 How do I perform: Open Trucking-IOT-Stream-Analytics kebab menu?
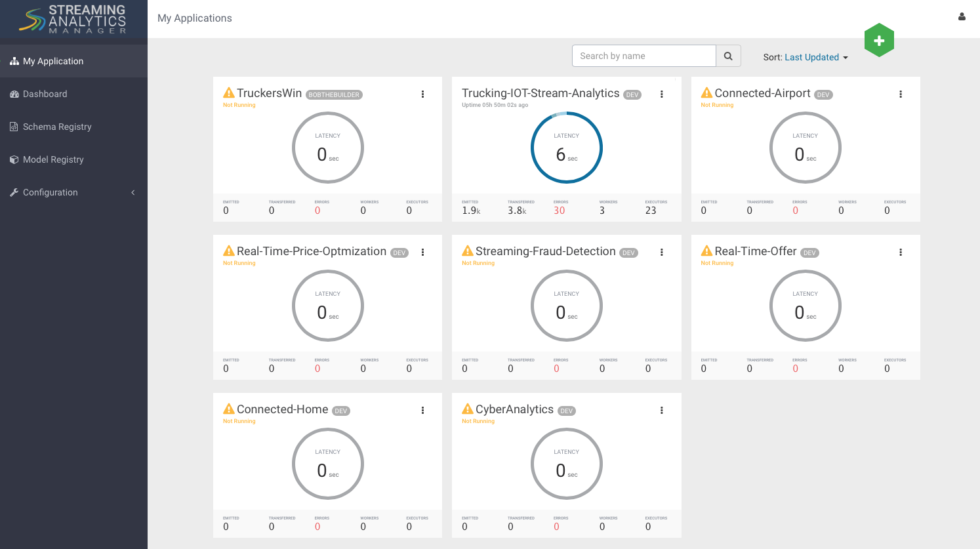[661, 94]
